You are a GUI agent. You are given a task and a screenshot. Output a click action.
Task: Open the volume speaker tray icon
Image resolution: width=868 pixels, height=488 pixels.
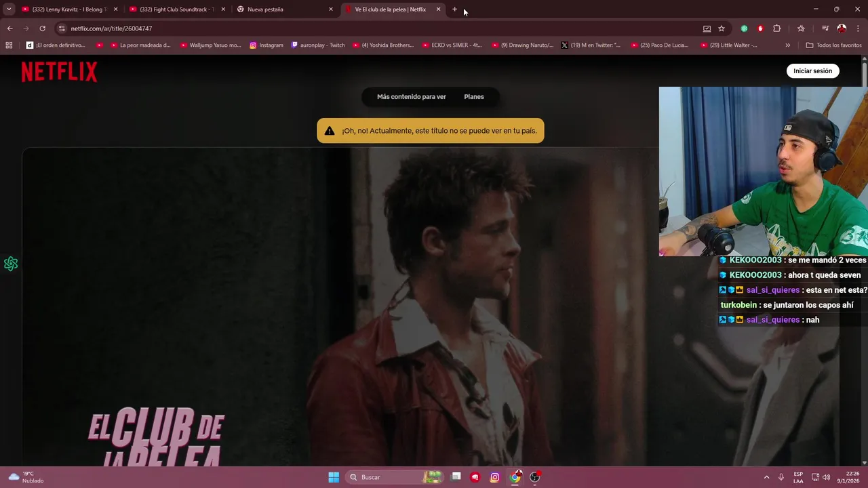click(x=826, y=477)
